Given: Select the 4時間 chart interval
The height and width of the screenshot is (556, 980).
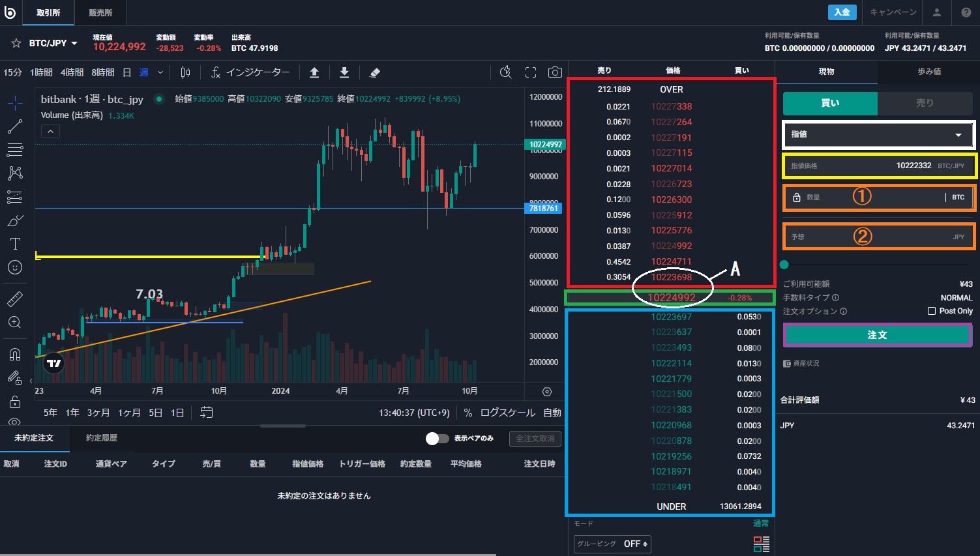Looking at the screenshot, I should [72, 72].
